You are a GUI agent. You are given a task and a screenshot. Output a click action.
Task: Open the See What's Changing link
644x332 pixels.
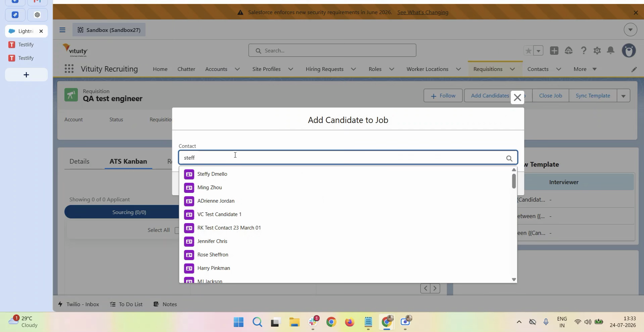pos(423,12)
